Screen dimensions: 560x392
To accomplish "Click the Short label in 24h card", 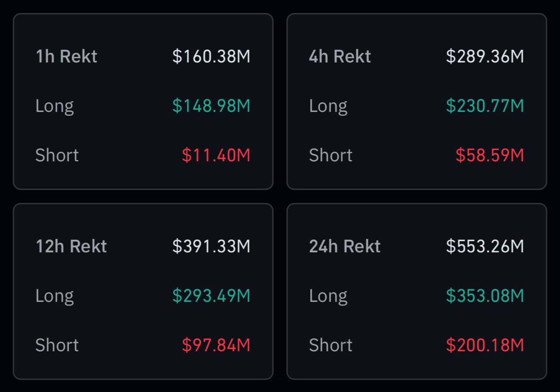I will tap(331, 345).
